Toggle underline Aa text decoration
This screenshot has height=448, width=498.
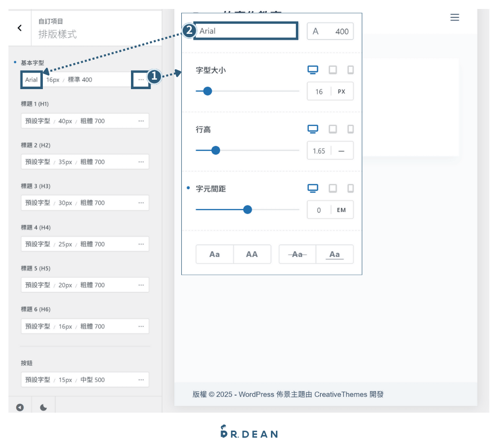click(335, 254)
